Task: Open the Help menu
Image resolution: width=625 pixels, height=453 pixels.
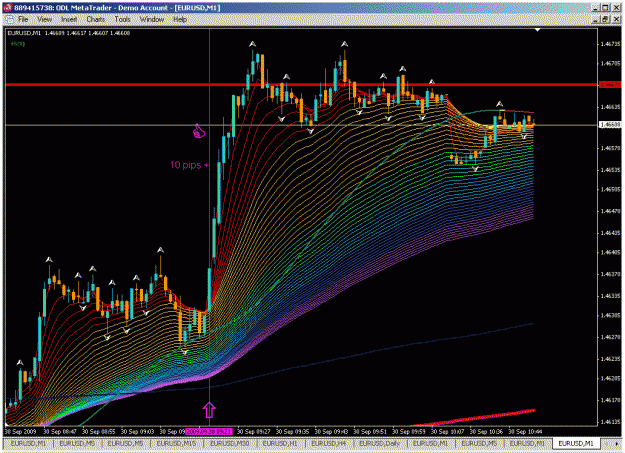Action: tap(180, 19)
